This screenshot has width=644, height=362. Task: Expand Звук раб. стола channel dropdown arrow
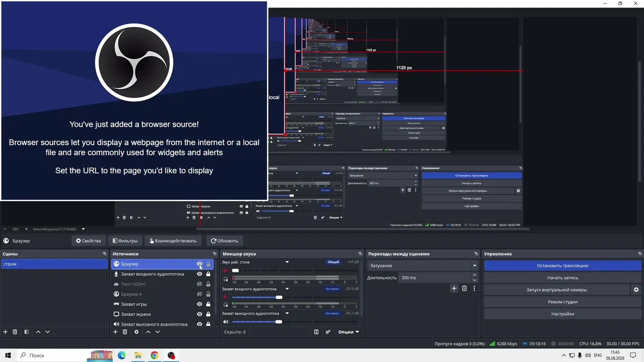[287, 262]
